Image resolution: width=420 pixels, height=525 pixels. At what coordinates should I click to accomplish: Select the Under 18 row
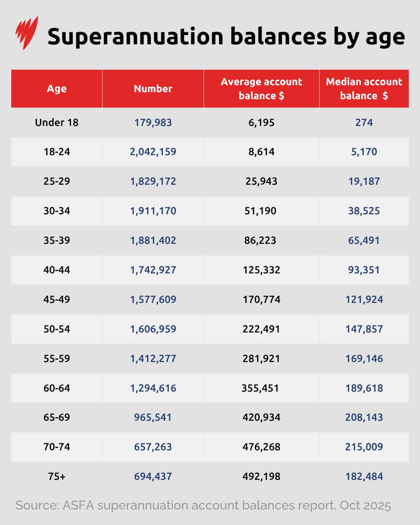coord(58,122)
